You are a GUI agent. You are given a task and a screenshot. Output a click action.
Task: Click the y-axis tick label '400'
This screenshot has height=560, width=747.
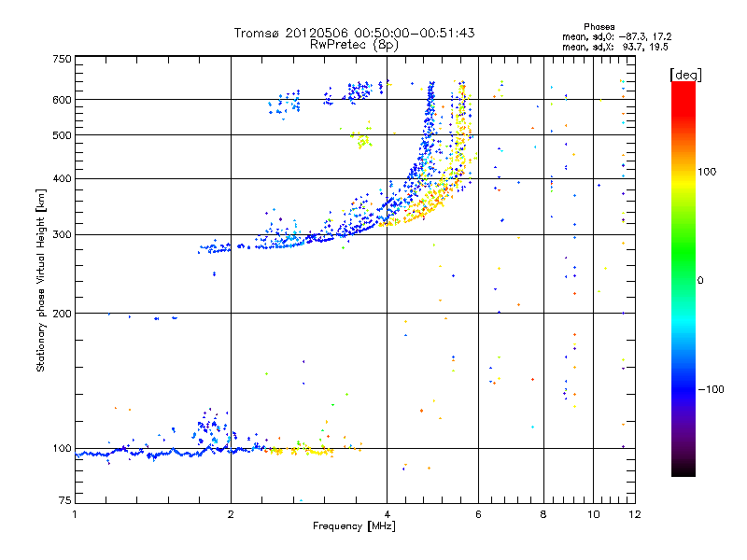click(x=62, y=179)
